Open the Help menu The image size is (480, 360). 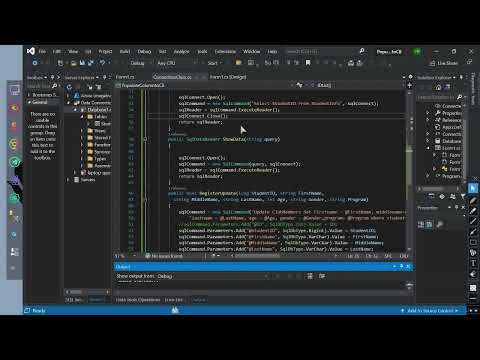pyautogui.click(x=272, y=52)
